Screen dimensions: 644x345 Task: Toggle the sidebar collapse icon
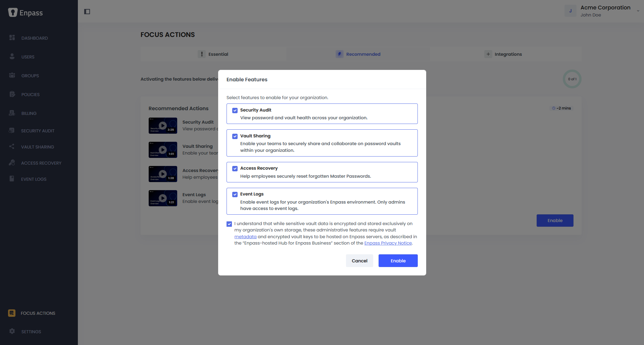point(87,12)
